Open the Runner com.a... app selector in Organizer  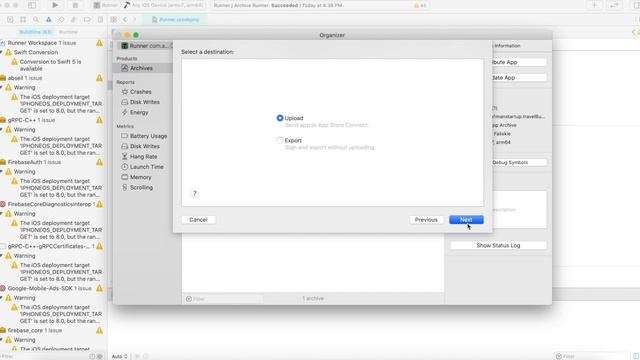coord(145,46)
